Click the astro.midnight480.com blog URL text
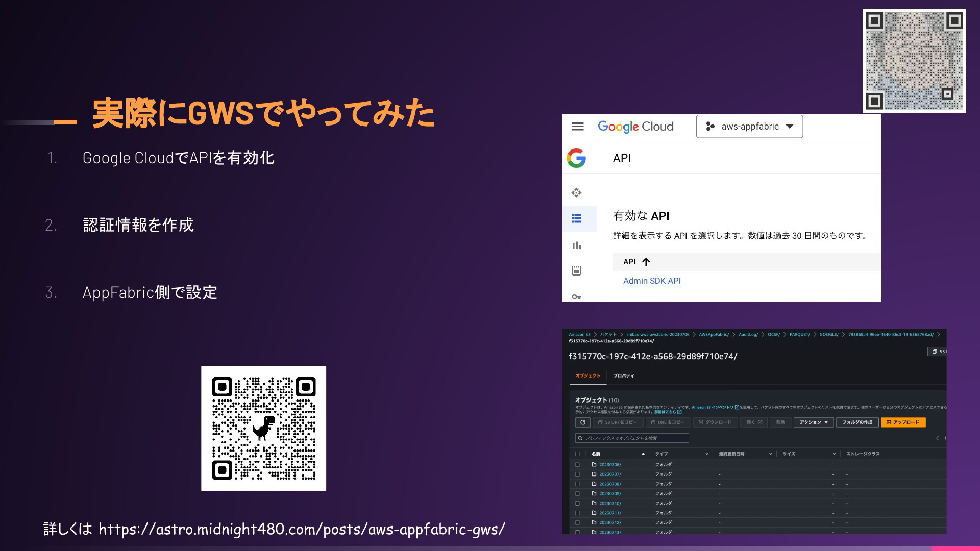The image size is (980, 551). [x=302, y=529]
